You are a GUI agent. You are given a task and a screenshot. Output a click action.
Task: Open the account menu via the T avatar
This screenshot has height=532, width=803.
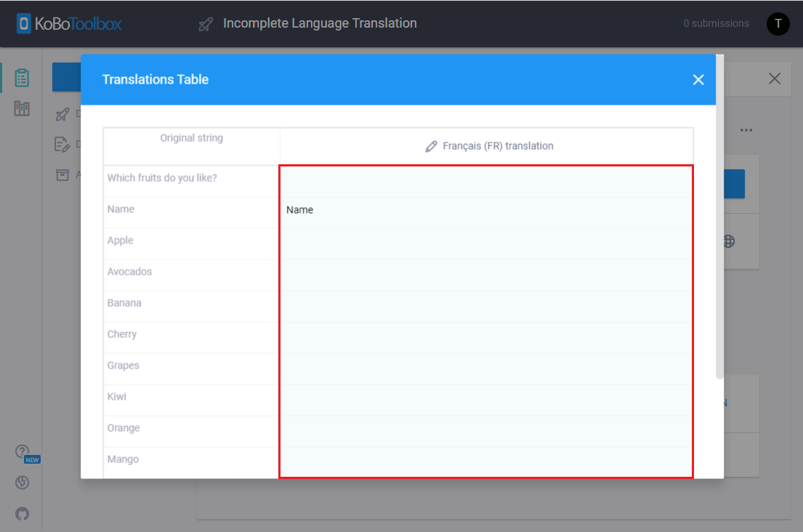(778, 23)
